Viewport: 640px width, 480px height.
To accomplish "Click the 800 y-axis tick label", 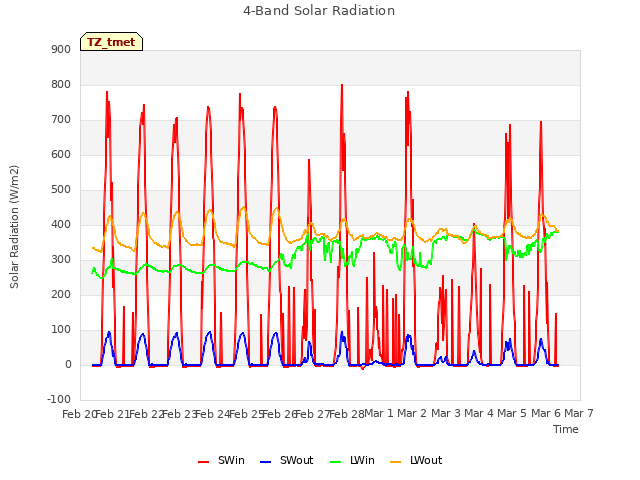I will pos(61,84).
